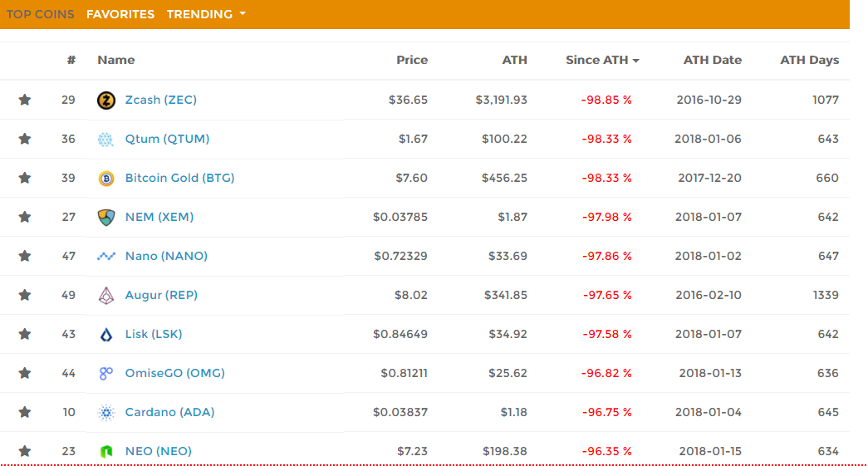Open the Trending dropdown menu
Image resolution: width=868 pixels, height=466 pixels.
click(206, 14)
